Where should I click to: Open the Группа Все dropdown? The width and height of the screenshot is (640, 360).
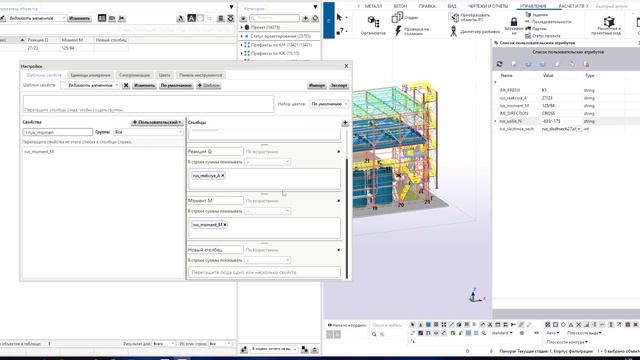click(x=148, y=132)
